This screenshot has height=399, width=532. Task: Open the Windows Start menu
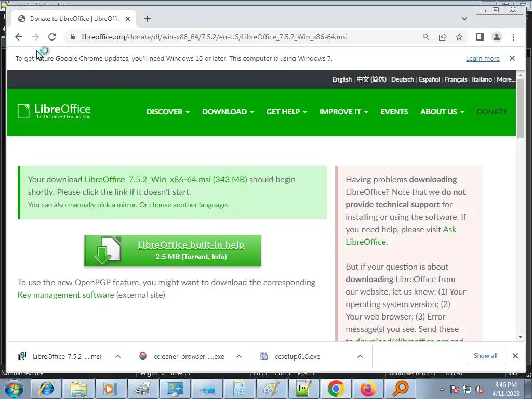coord(14,389)
